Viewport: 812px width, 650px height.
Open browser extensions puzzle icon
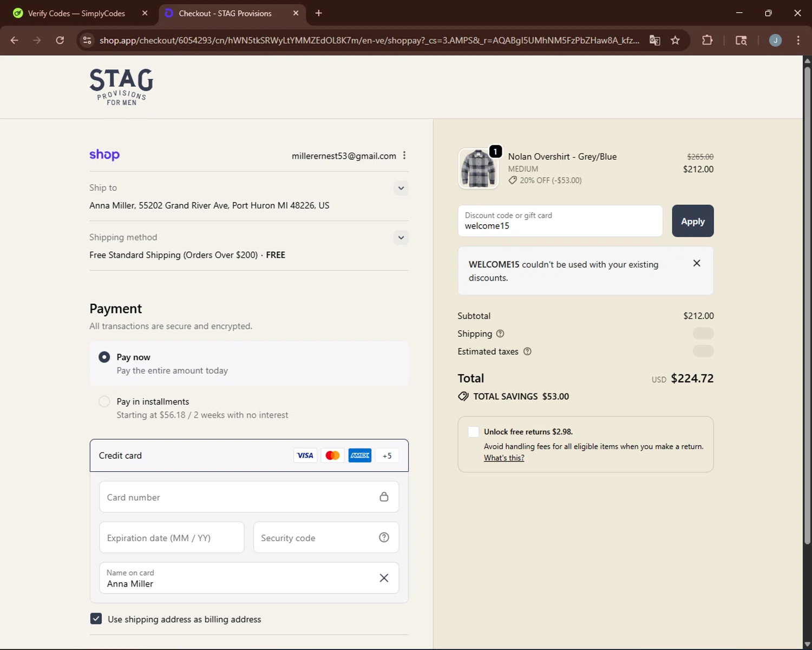(x=707, y=40)
